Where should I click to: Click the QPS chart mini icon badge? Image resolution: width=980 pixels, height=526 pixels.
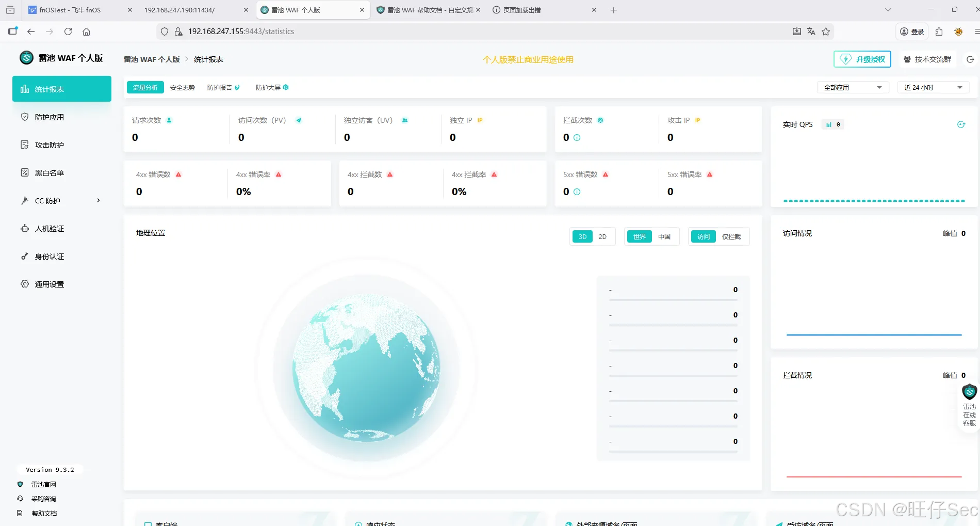click(x=833, y=124)
